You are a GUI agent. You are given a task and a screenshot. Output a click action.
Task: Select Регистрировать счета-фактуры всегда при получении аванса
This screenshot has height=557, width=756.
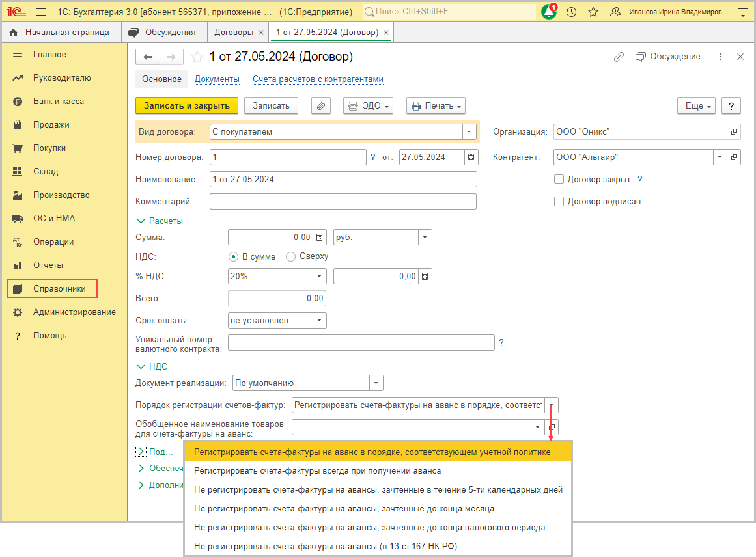[378, 470]
